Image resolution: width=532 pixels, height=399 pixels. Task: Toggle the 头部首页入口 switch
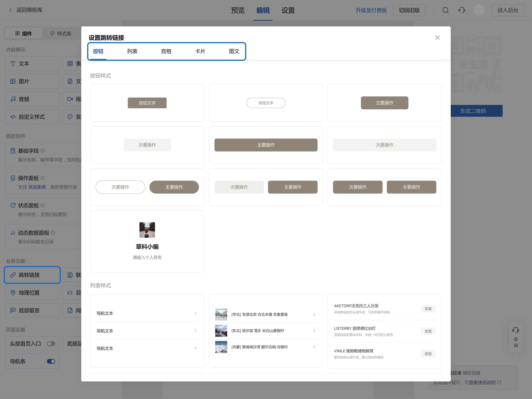[x=51, y=344]
